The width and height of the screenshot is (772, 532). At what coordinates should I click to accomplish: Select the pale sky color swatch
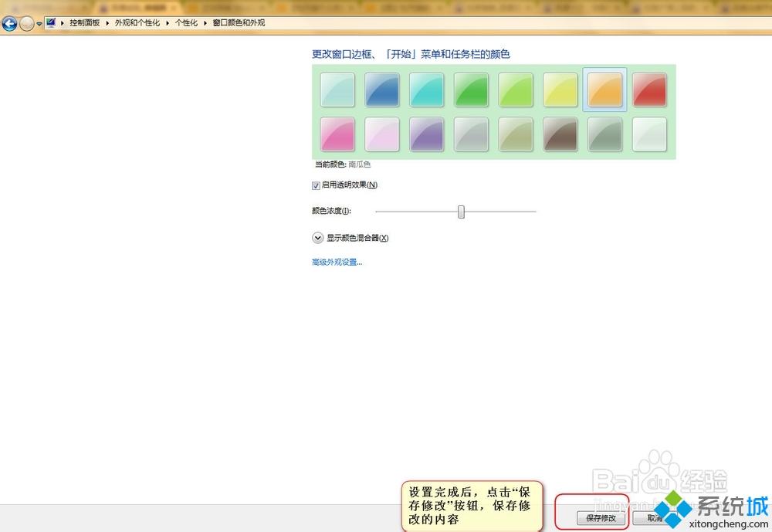(x=337, y=90)
